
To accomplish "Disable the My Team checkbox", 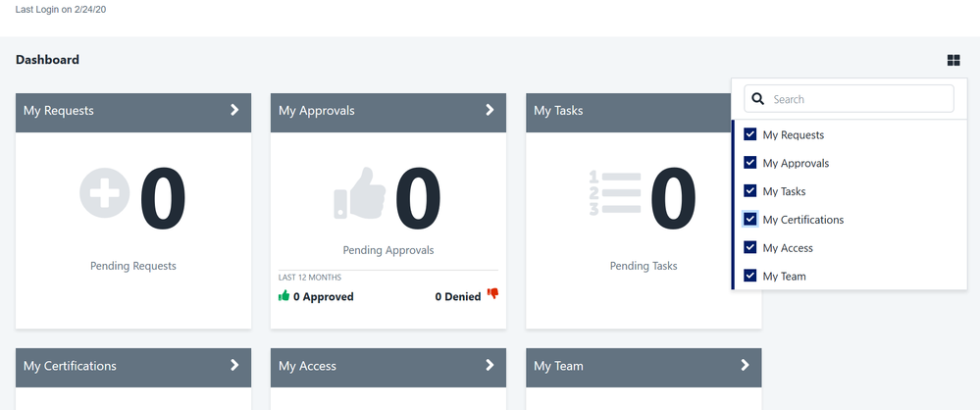I will (750, 277).
